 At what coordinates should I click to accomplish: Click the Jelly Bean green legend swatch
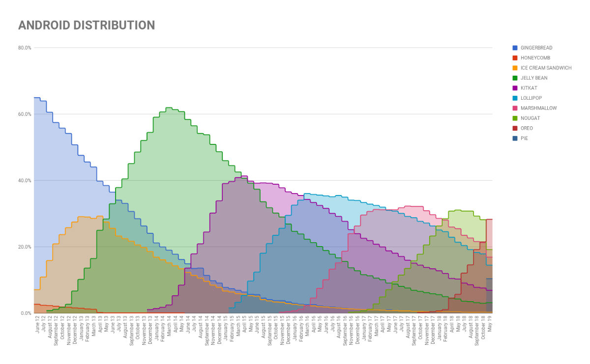pyautogui.click(x=515, y=78)
